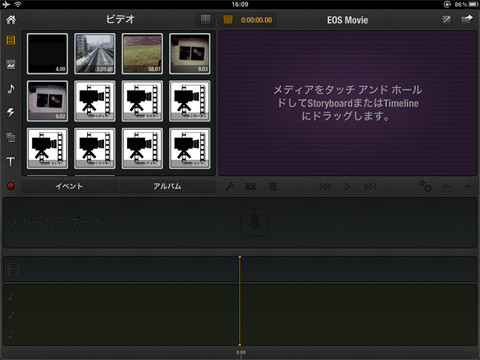Image resolution: width=480 pixels, height=360 pixels.
Task: Click the trash delete icon
Action: click(x=273, y=186)
